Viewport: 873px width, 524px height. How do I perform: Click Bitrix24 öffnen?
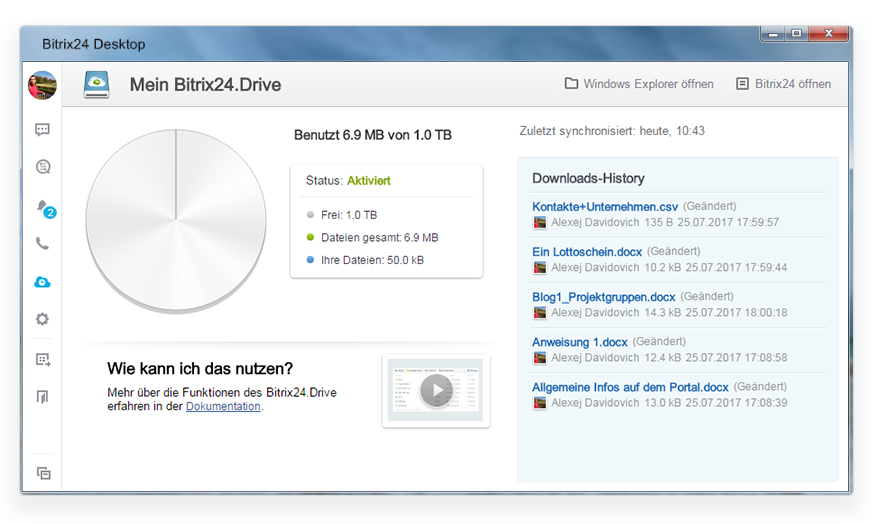pyautogui.click(x=784, y=84)
